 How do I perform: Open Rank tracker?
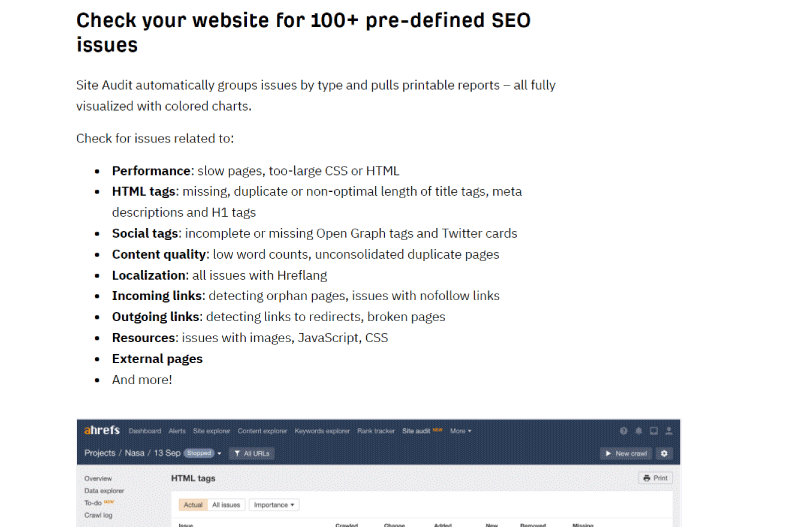tap(376, 431)
